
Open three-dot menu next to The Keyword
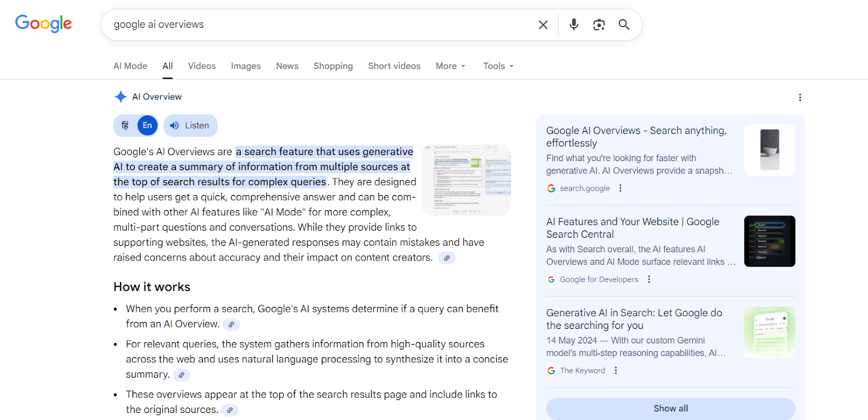point(616,371)
